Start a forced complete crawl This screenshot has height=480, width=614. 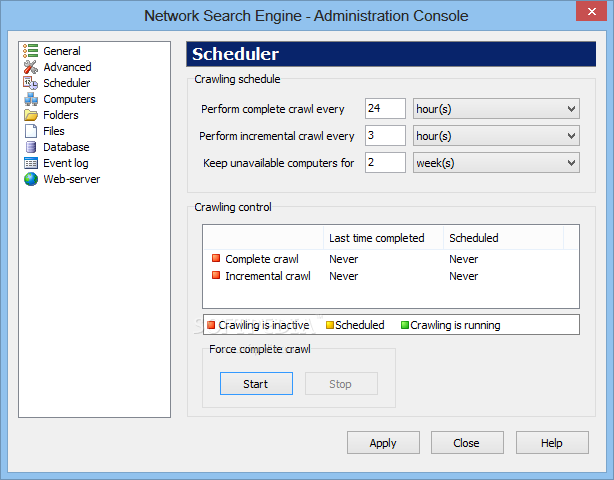[x=256, y=384]
